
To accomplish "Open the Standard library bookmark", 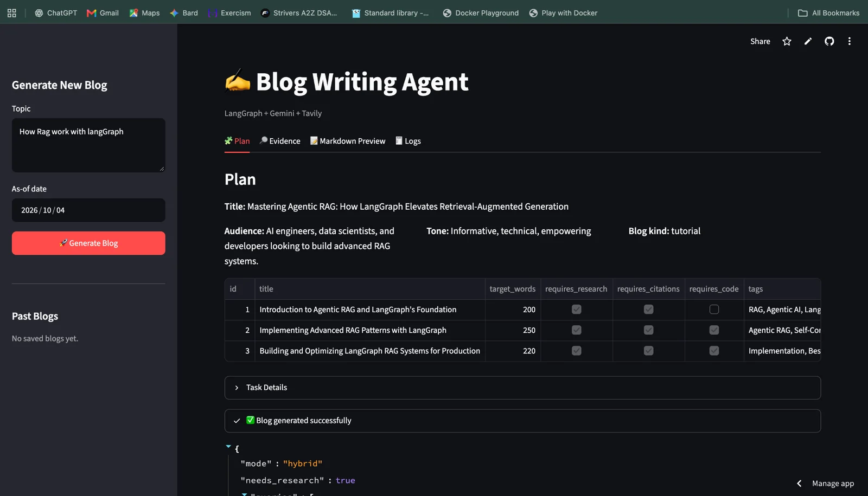I will point(390,13).
